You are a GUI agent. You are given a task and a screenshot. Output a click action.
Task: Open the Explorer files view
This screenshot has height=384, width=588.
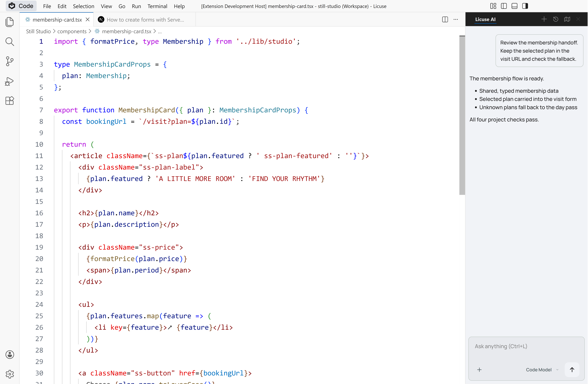(10, 22)
